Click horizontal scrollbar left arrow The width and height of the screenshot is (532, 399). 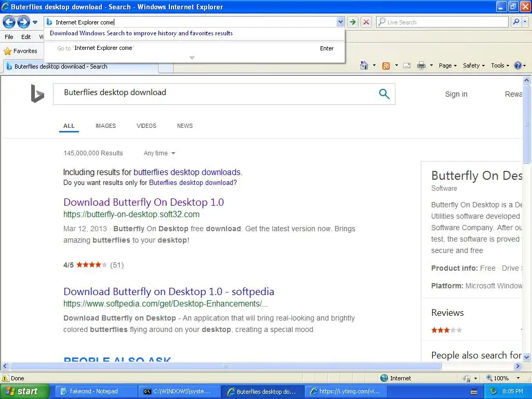pos(5,366)
